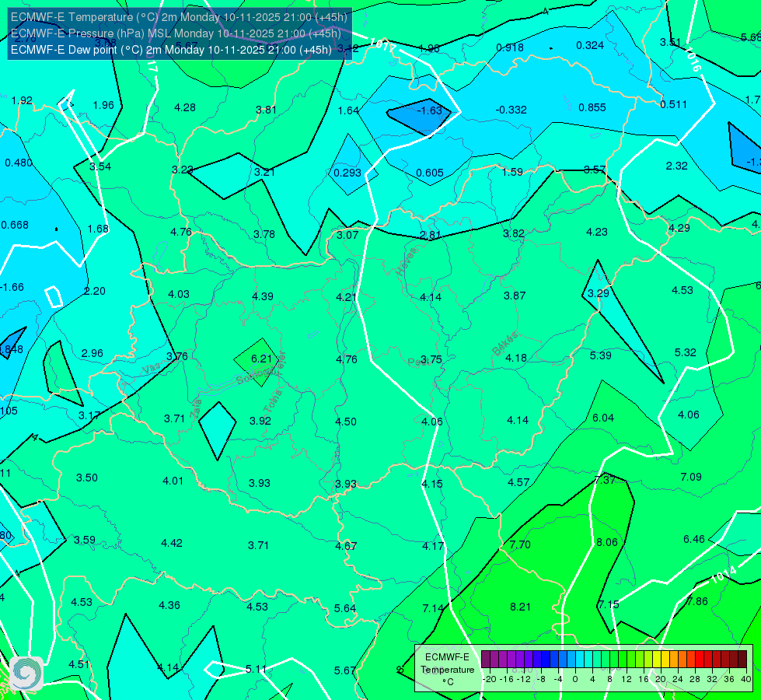
Task: Click the legend title ECMWF-E Temperature °C
Action: [x=447, y=670]
